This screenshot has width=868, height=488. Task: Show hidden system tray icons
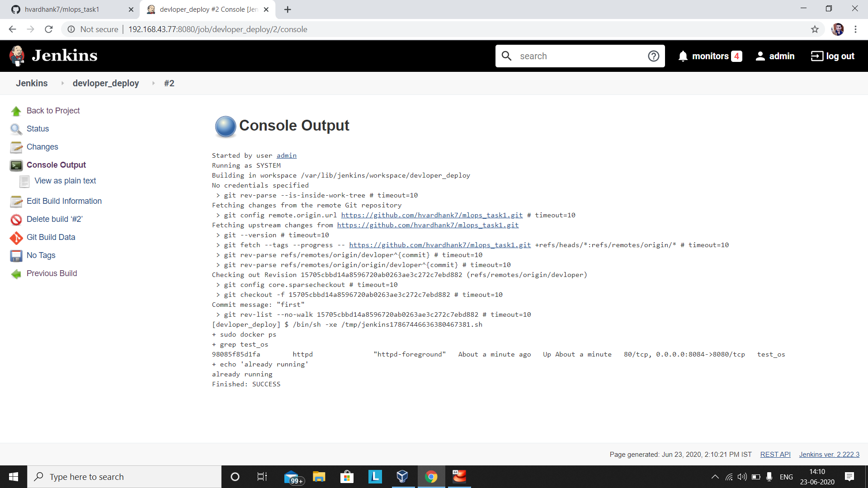(715, 477)
